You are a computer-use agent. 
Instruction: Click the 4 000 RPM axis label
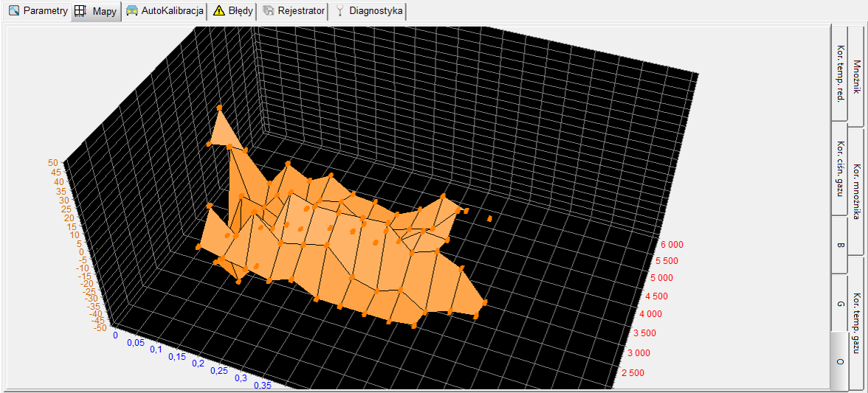(x=652, y=313)
